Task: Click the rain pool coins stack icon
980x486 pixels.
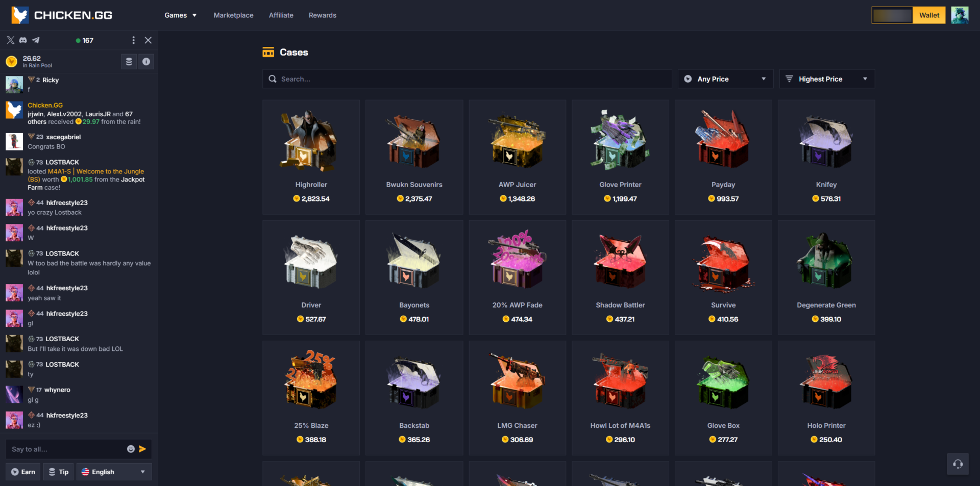Action: coord(129,62)
